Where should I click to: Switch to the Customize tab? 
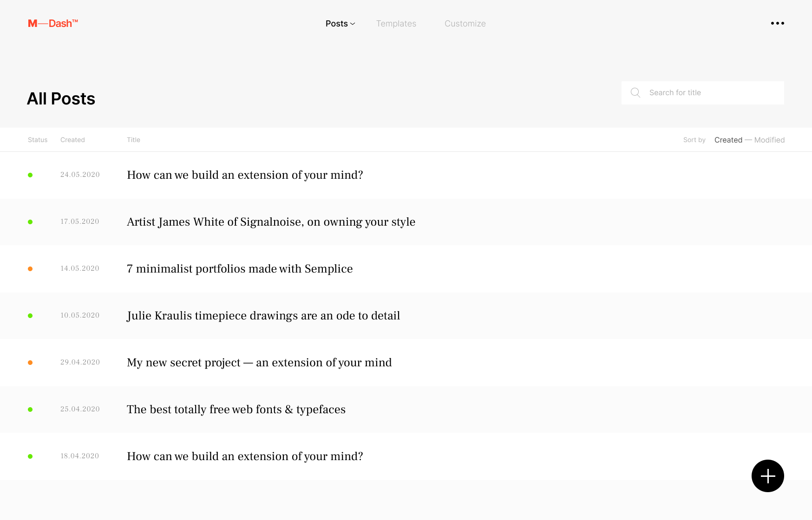(465, 24)
